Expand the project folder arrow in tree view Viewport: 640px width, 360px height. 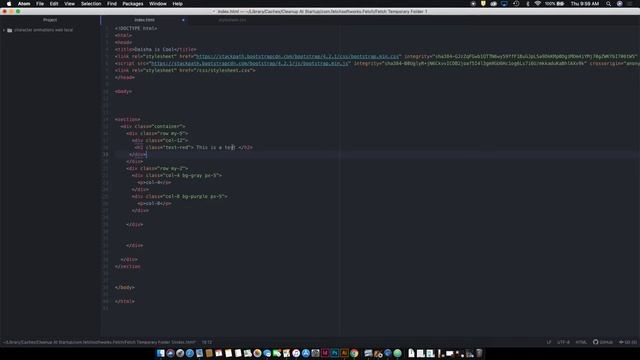click(4, 30)
